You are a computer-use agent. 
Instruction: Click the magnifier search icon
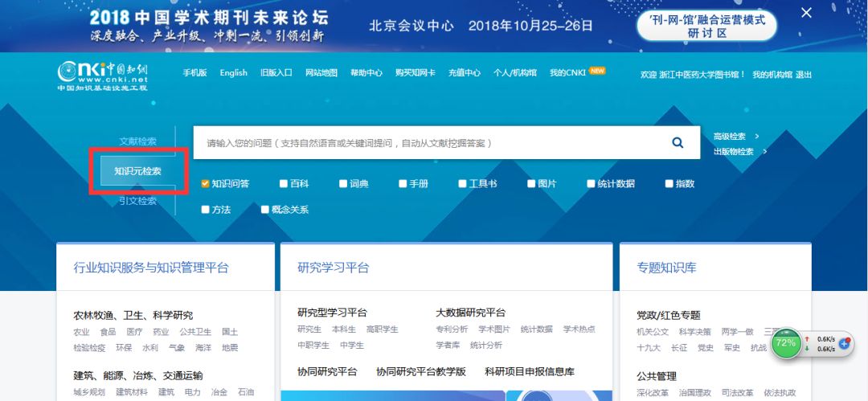coord(678,143)
